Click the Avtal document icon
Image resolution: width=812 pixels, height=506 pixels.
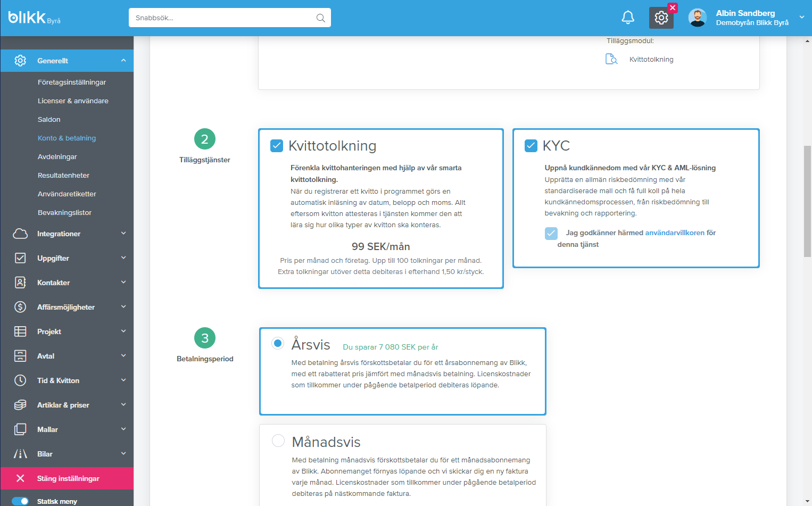click(x=20, y=356)
